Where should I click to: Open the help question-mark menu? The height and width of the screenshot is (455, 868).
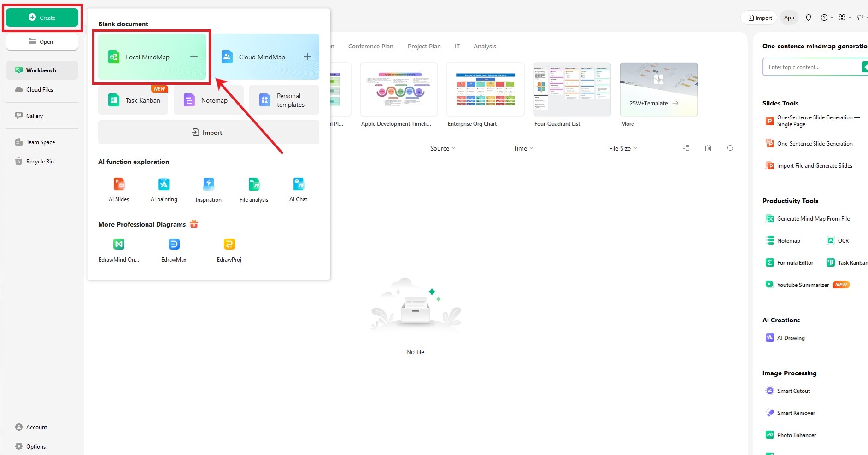coord(827,17)
